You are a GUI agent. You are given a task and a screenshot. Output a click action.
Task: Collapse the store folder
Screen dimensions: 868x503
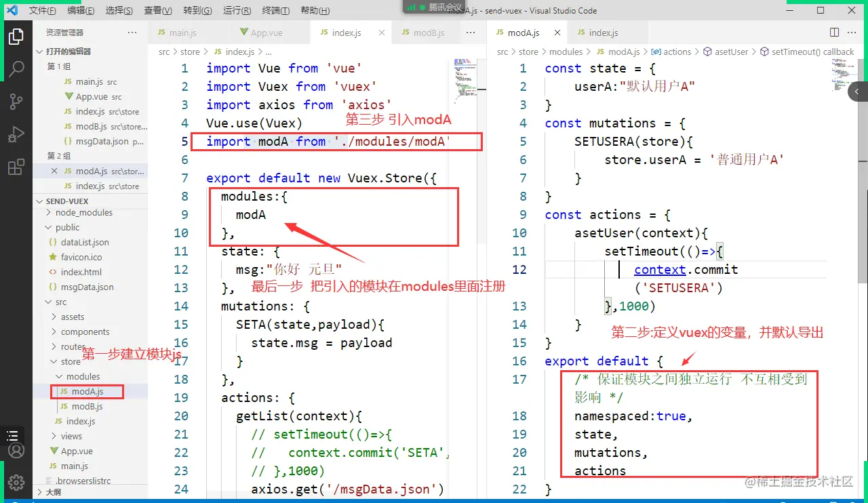pos(71,362)
